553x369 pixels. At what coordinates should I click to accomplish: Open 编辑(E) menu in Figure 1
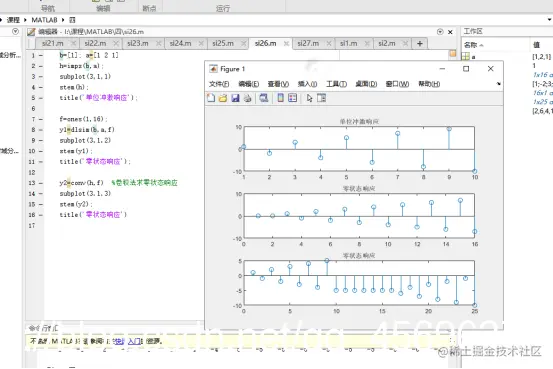[249, 84]
